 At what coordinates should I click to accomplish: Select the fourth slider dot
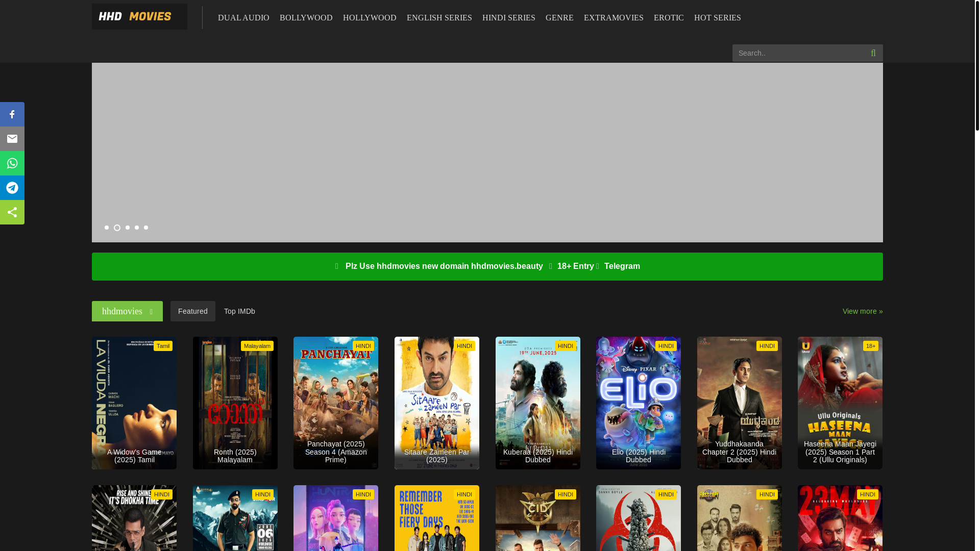click(137, 228)
